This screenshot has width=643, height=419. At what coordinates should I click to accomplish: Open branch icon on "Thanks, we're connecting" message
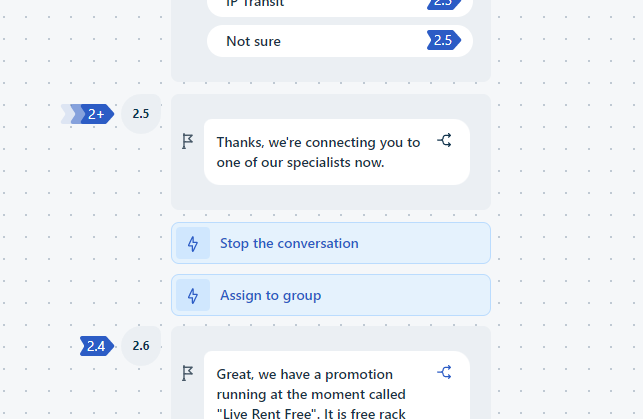click(x=445, y=140)
